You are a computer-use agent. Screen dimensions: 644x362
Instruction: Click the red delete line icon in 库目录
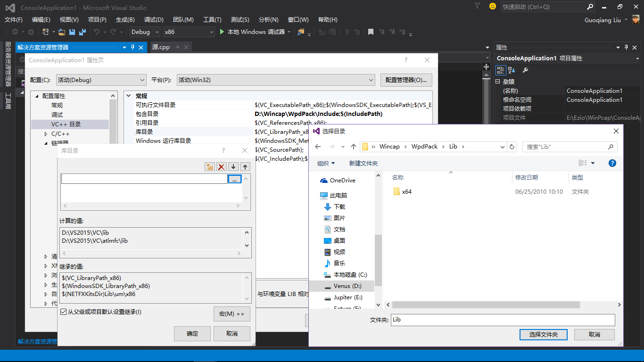(222, 167)
